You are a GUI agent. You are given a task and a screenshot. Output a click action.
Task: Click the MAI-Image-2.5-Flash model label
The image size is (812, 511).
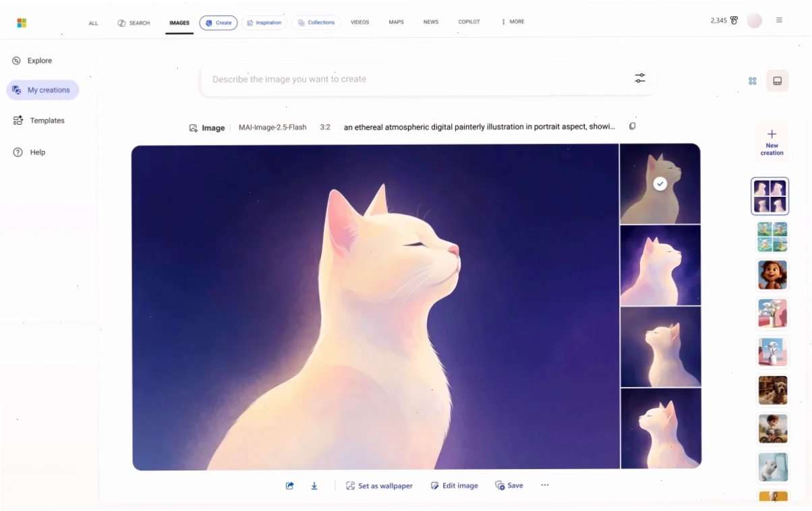[272, 127]
